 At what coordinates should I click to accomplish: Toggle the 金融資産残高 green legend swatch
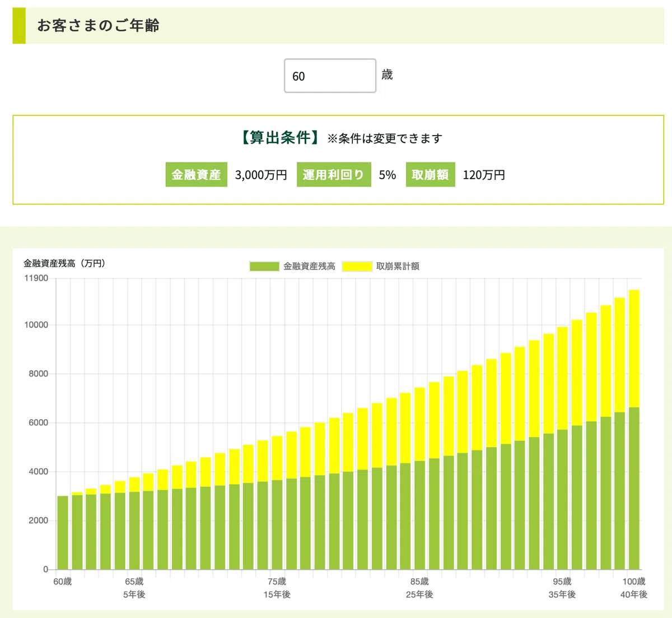pos(264,266)
